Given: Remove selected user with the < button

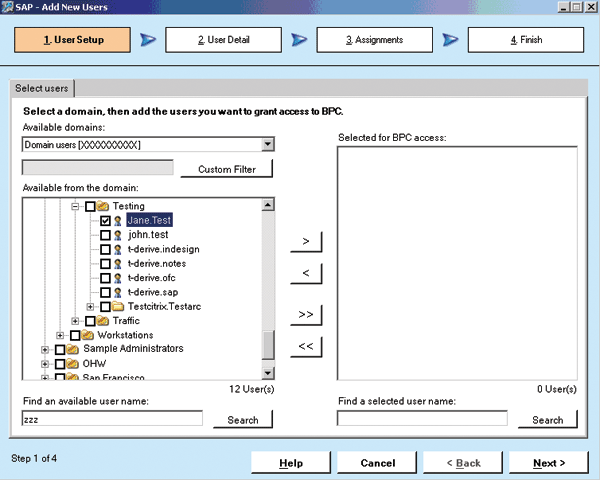Looking at the screenshot, I should [306, 273].
